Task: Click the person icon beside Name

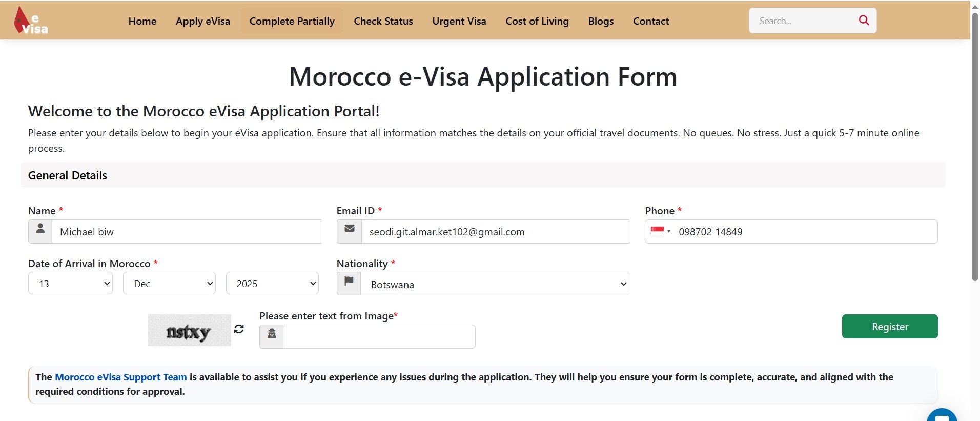Action: point(40,231)
